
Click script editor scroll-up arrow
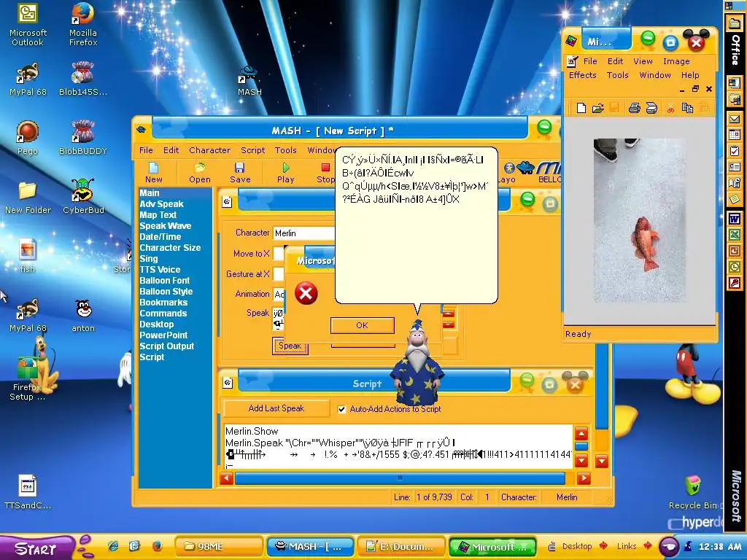point(581,434)
